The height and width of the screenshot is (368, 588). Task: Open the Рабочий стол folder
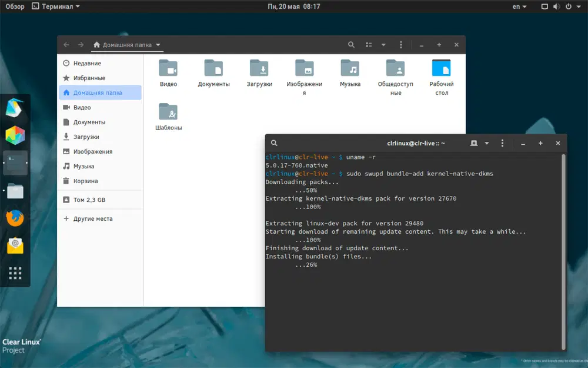(x=441, y=69)
